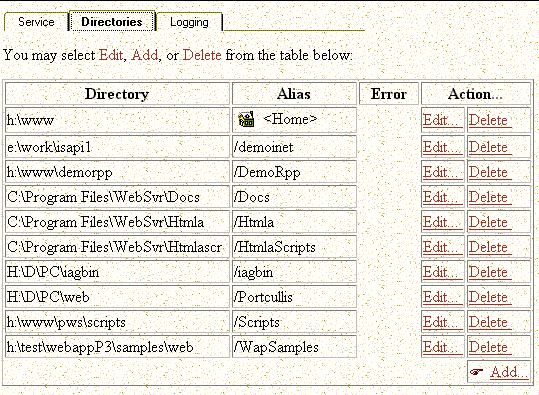Select the H:\D\PC\web directory cell
Viewport: 539px width, 395px height.
pos(117,297)
